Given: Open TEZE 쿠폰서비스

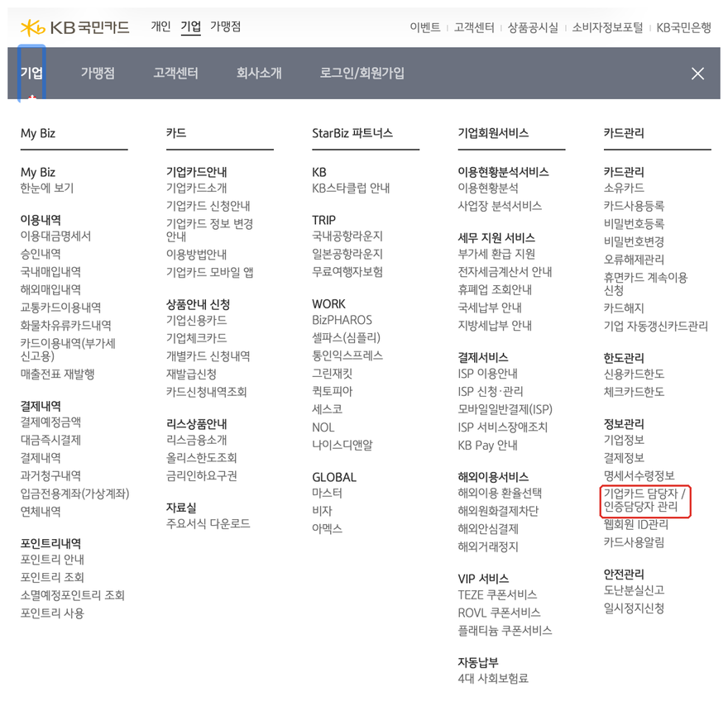Looking at the screenshot, I should pos(497,594).
